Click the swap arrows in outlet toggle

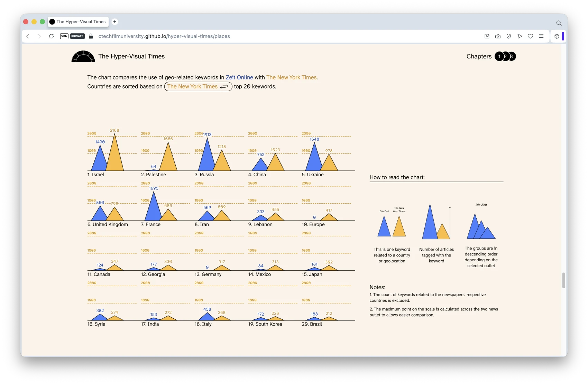pyautogui.click(x=224, y=87)
